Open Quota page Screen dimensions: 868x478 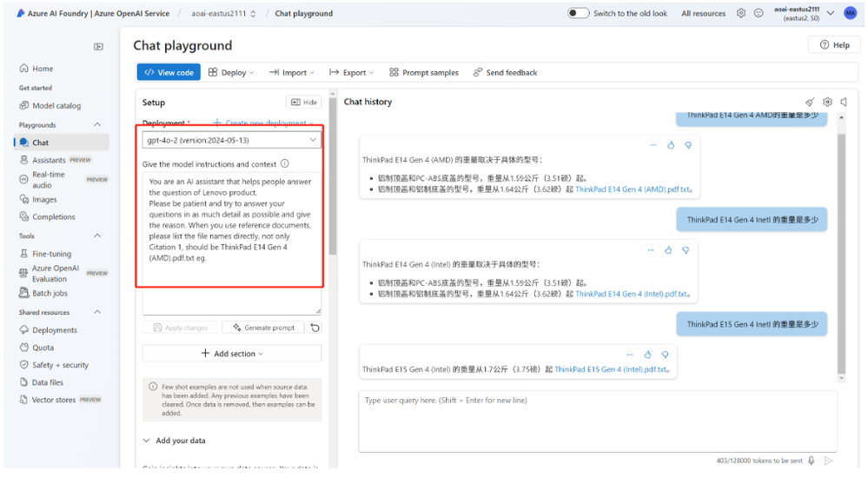point(36,348)
